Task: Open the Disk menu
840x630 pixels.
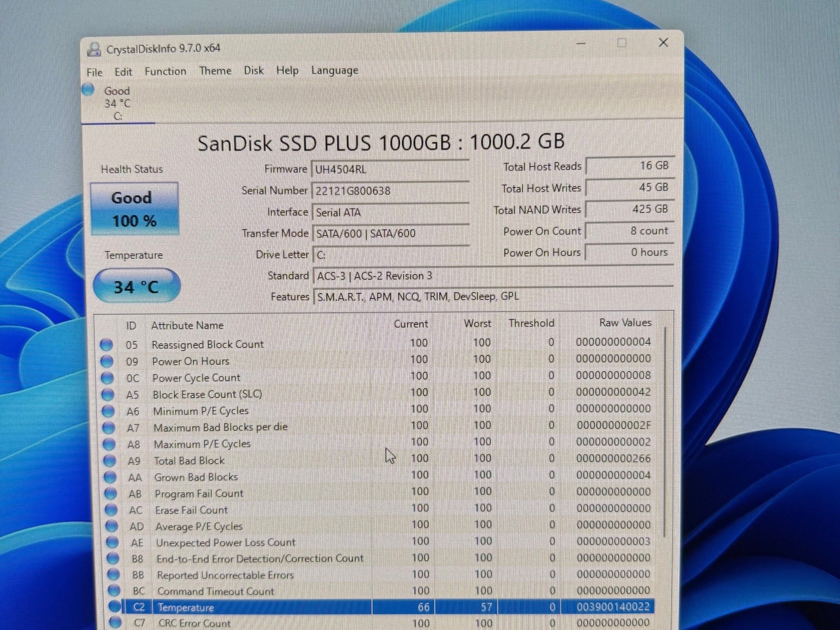Action: tap(253, 71)
